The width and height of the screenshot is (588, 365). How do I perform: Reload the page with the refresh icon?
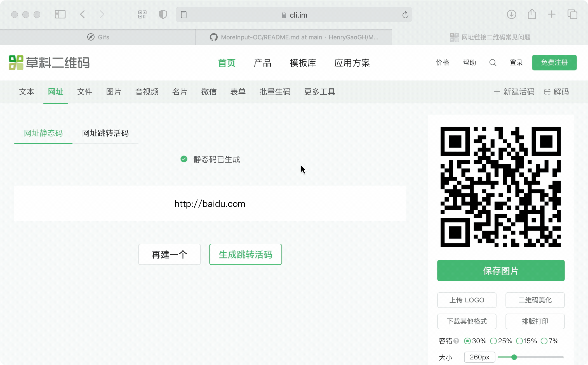click(405, 15)
